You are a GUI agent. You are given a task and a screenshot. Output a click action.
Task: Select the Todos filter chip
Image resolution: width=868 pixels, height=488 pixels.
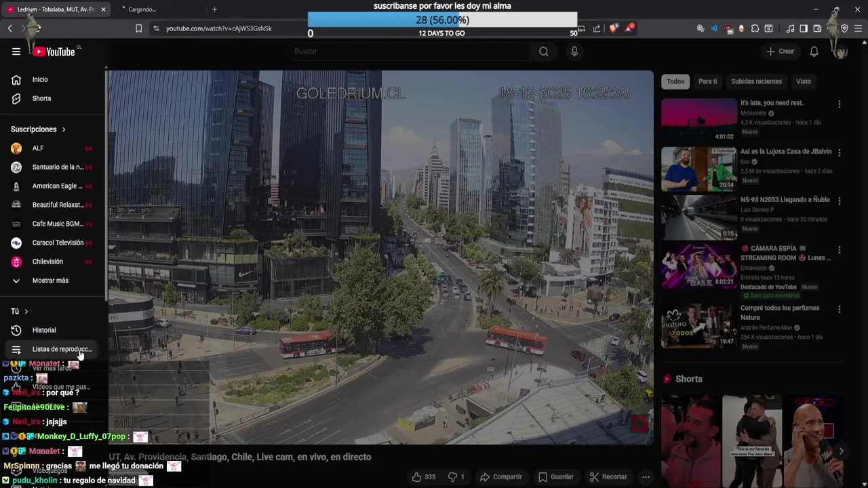click(675, 81)
